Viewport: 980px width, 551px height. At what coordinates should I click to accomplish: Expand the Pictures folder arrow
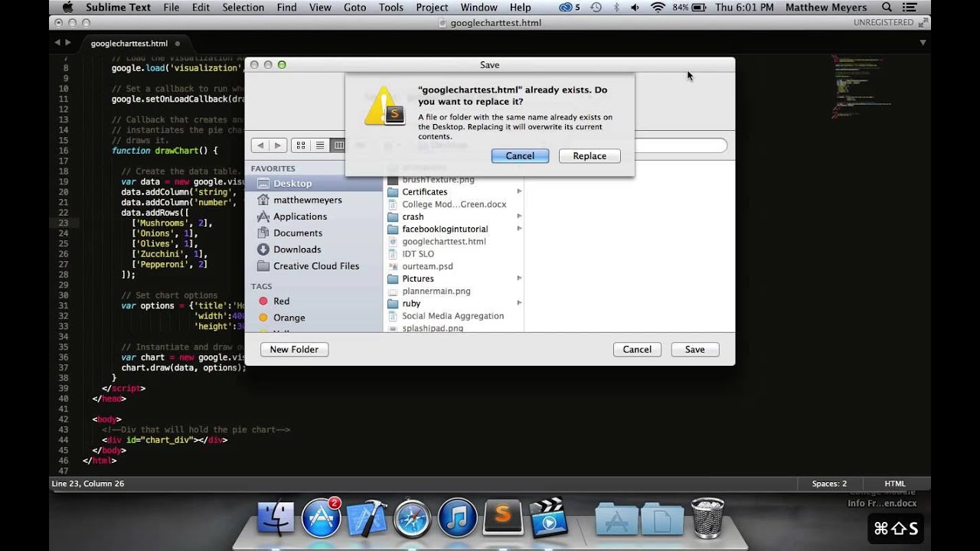tap(519, 279)
